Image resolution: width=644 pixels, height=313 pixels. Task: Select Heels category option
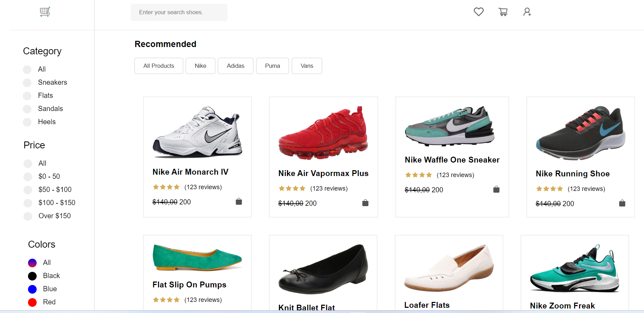(27, 122)
